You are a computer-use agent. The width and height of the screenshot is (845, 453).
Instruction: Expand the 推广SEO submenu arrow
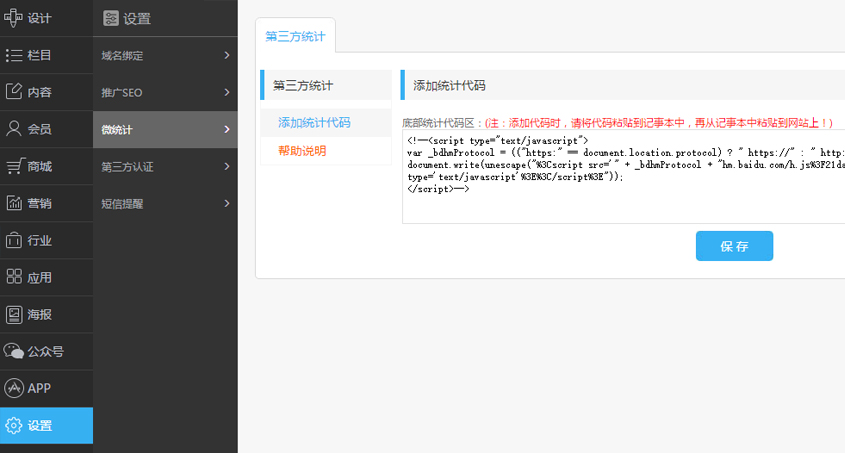(x=227, y=92)
